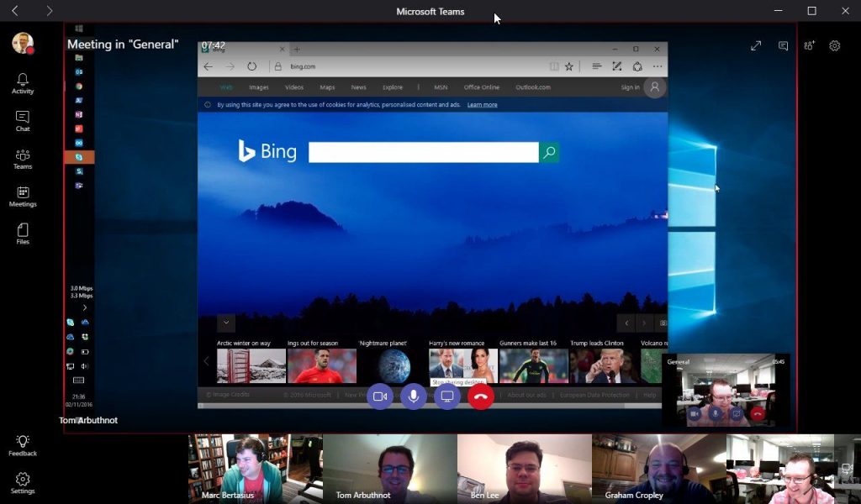Show the meeting conversation panel
Screen dimensions: 861x504
pos(783,46)
